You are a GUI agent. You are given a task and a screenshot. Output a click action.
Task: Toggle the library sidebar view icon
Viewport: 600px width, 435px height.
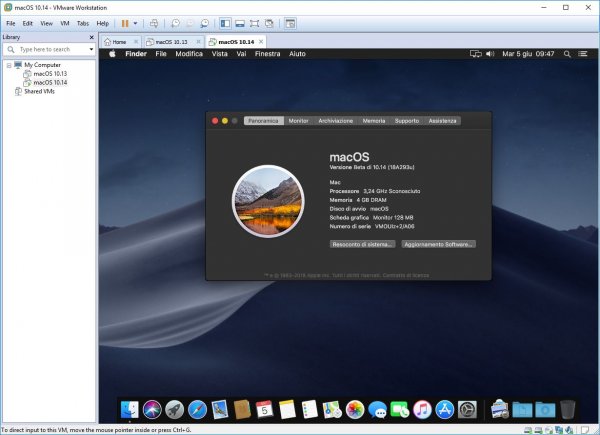tap(225, 22)
